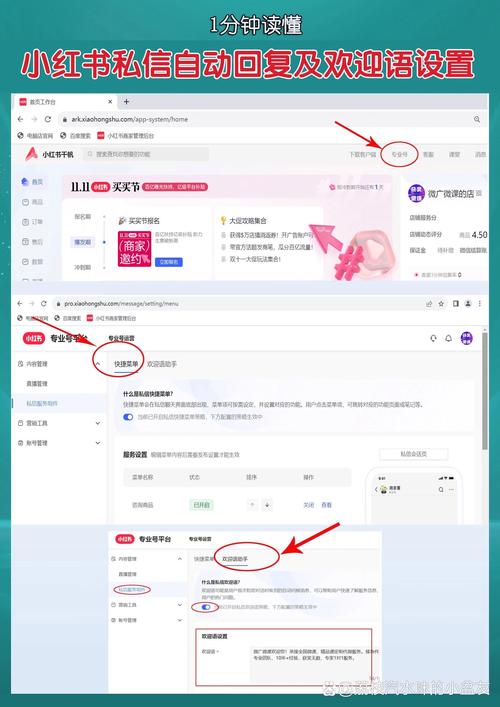Click the blue 立即报名 button
This screenshot has height=707, width=500.
pos(169,262)
